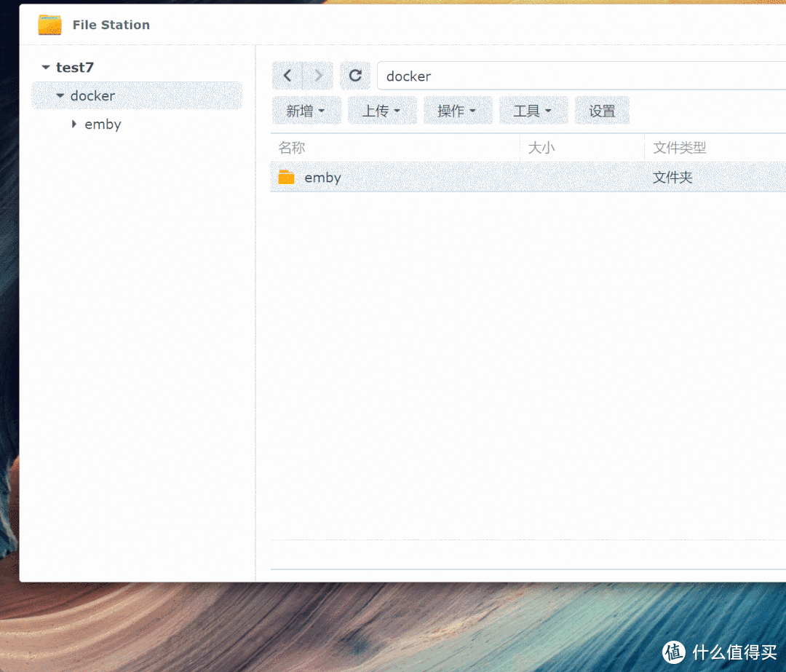
Task: Select test7 in the sidebar tree
Action: (x=75, y=67)
